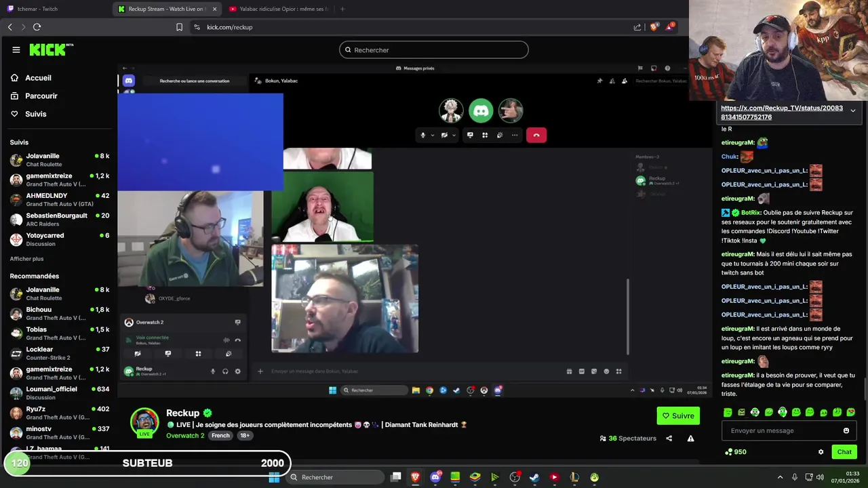Insert first green emote in quick bar

pos(728,412)
